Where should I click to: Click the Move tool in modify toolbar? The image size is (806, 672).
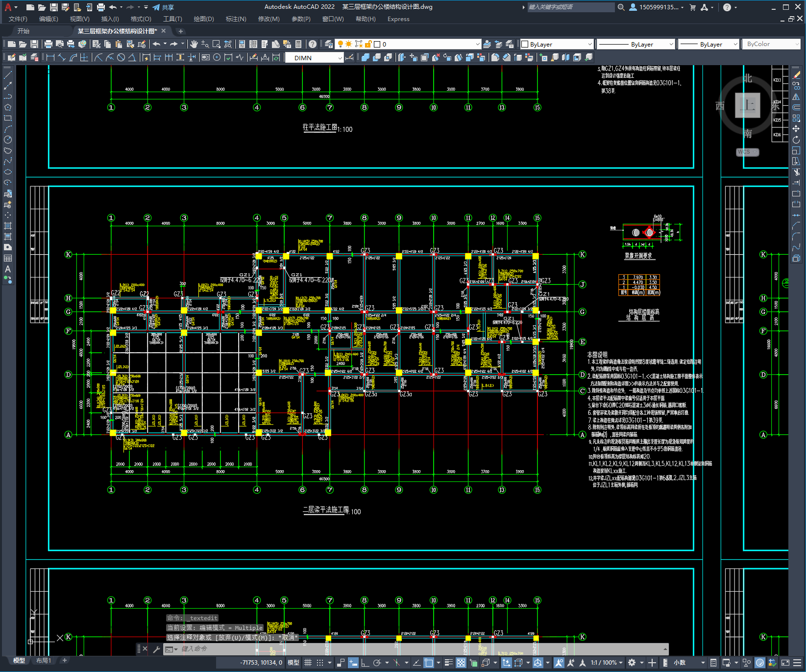[x=796, y=129]
